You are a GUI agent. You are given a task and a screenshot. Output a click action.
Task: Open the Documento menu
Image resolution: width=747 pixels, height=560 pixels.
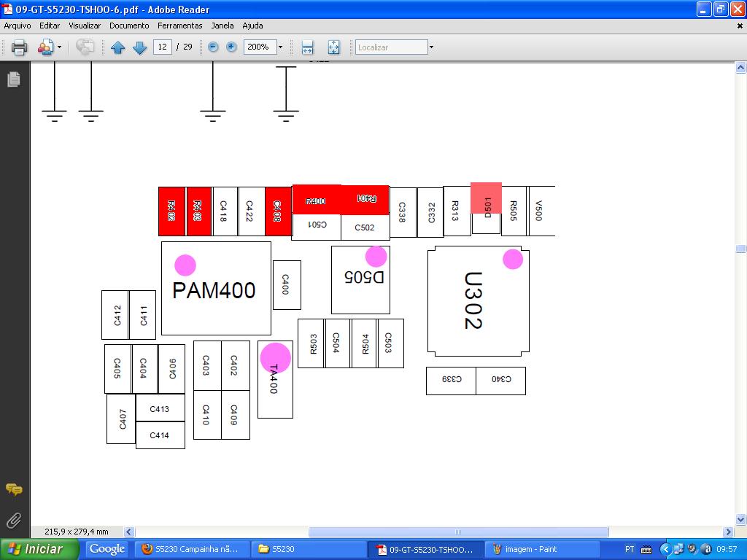129,26
